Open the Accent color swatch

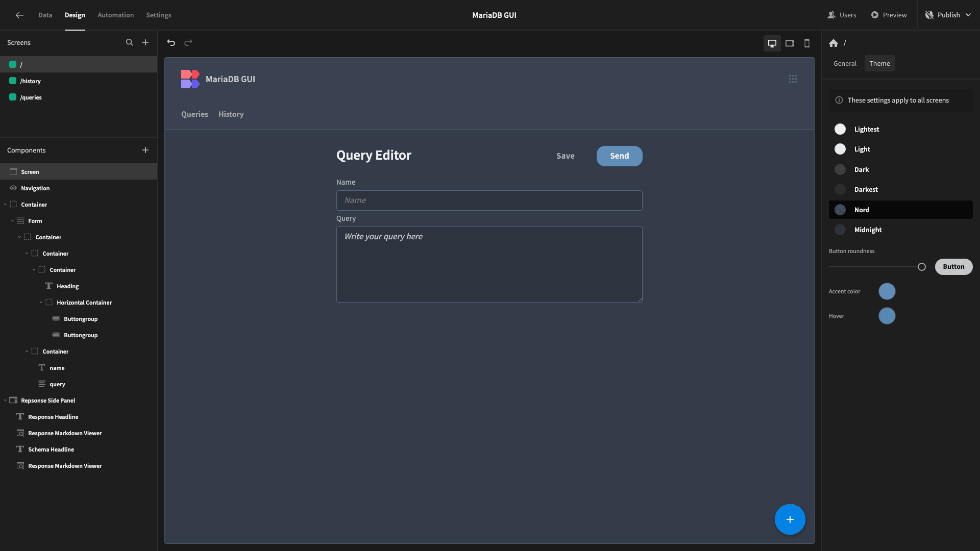(887, 291)
